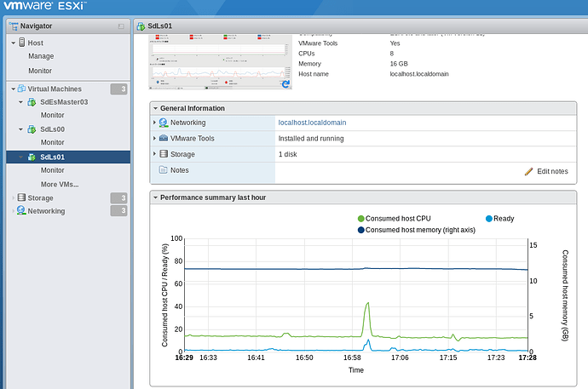Image resolution: width=588 pixels, height=389 pixels.
Task: Click the selected SdLs01 VM icon in Navigator
Action: (x=32, y=157)
